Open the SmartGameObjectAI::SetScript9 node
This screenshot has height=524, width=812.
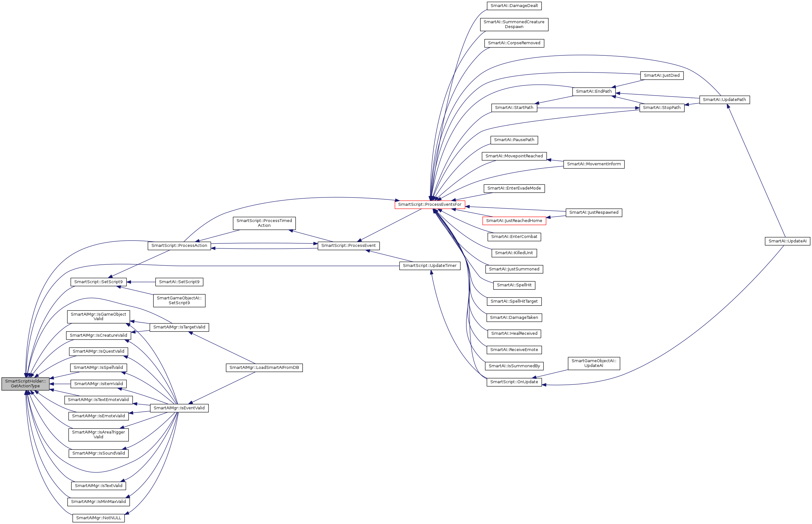(x=179, y=300)
